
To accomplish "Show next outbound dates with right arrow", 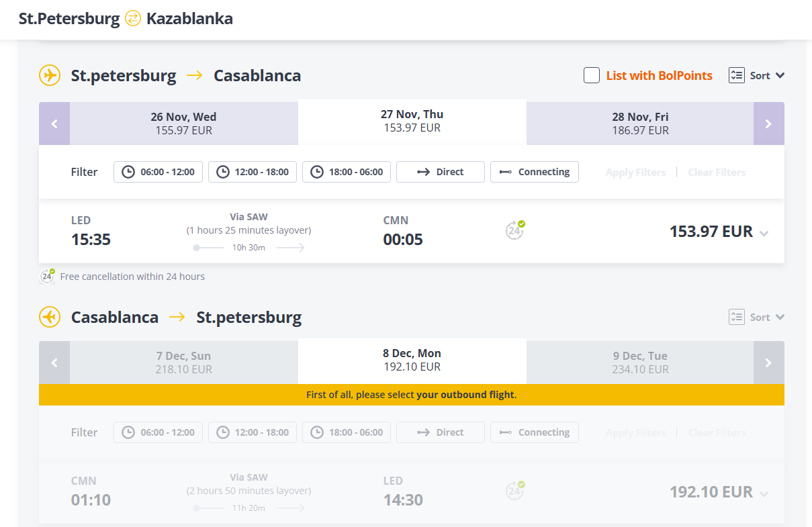I will click(x=769, y=124).
